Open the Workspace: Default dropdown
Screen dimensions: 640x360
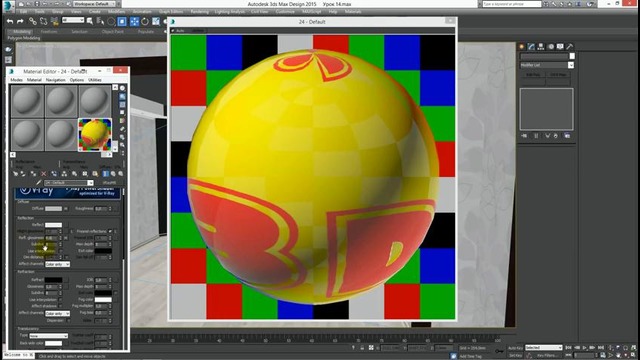click(95, 4)
